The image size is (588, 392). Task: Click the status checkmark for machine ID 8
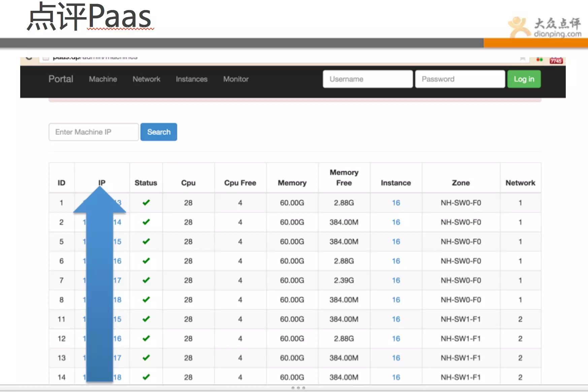point(146,300)
